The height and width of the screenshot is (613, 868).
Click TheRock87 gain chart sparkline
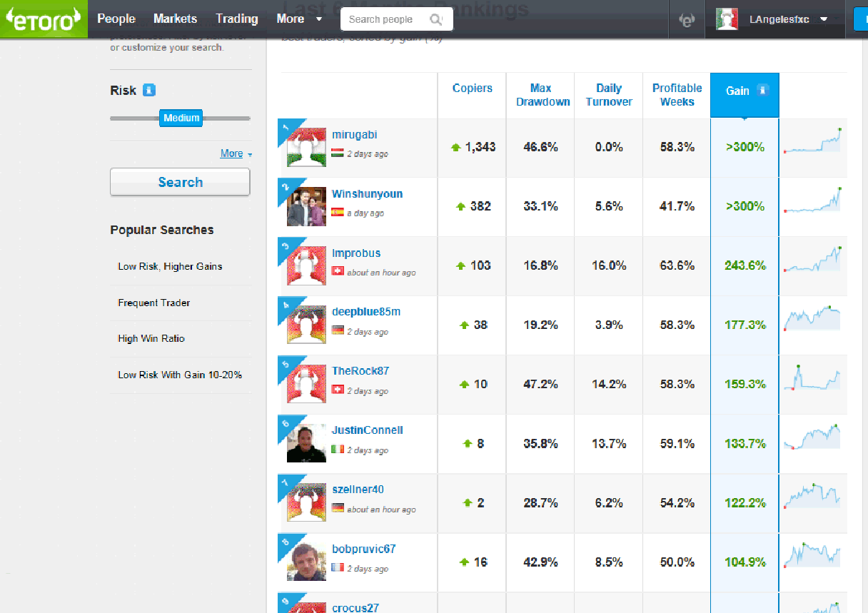(x=812, y=378)
